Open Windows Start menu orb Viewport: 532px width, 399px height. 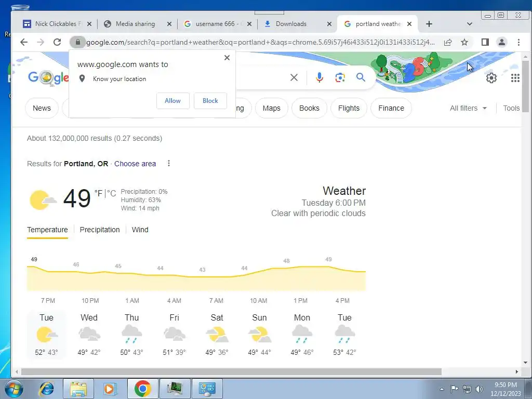pos(14,389)
